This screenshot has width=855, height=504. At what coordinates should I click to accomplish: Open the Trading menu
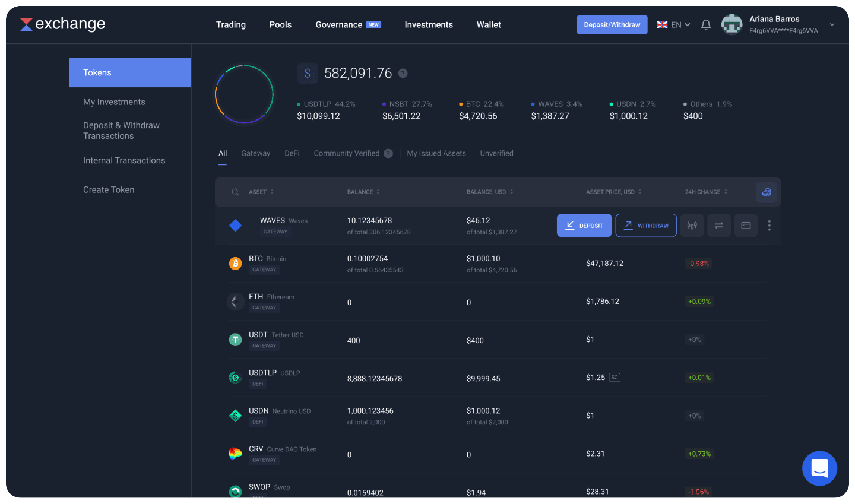pos(231,25)
